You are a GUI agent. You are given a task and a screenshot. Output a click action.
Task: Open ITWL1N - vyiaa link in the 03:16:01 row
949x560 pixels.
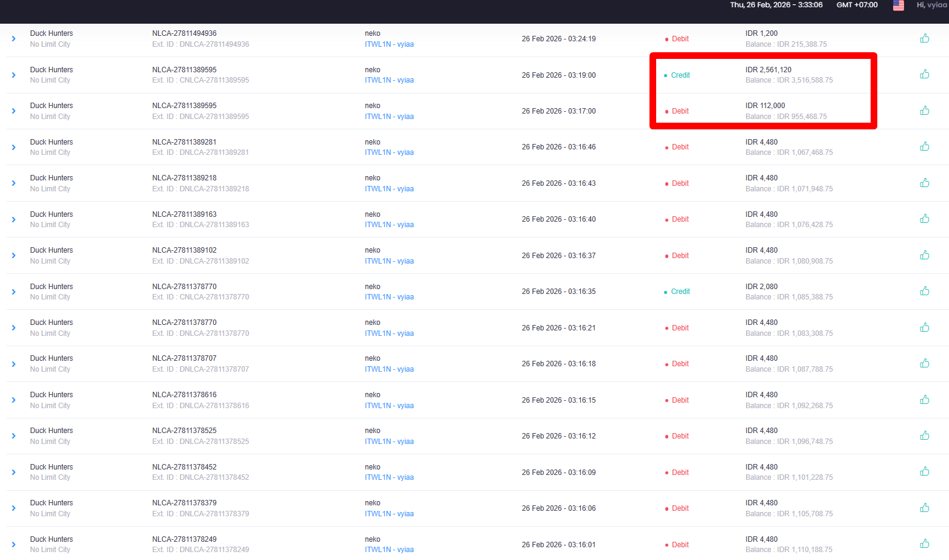pos(389,550)
